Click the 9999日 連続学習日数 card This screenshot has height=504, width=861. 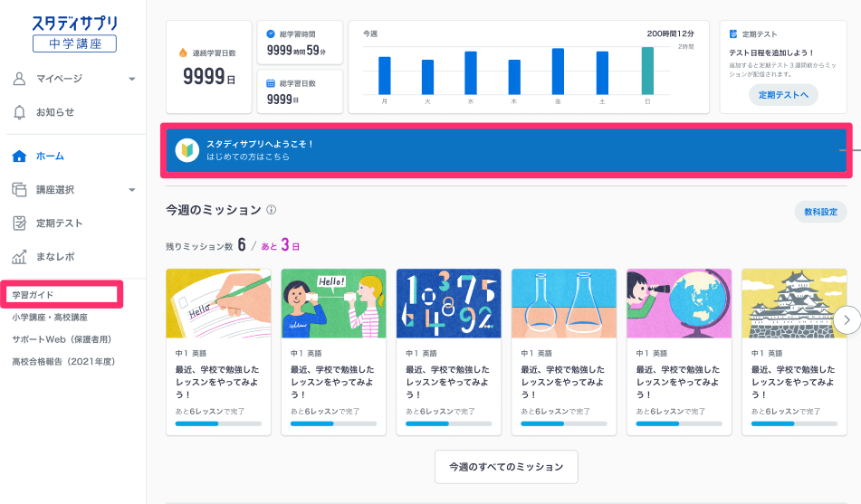pos(209,67)
